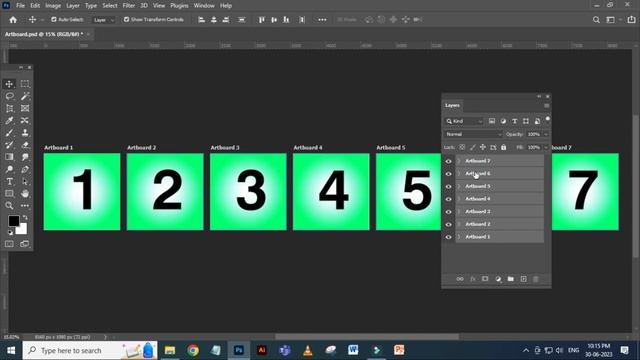Hide the Artboard 7 layer
The width and height of the screenshot is (640, 360).
[449, 161]
